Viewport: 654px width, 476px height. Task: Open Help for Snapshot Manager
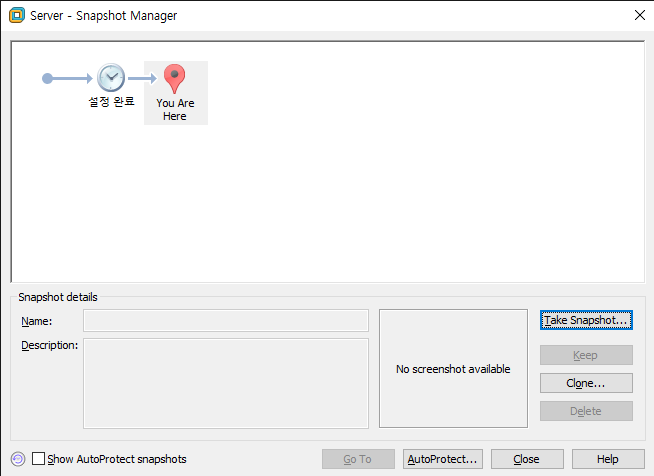pos(608,459)
